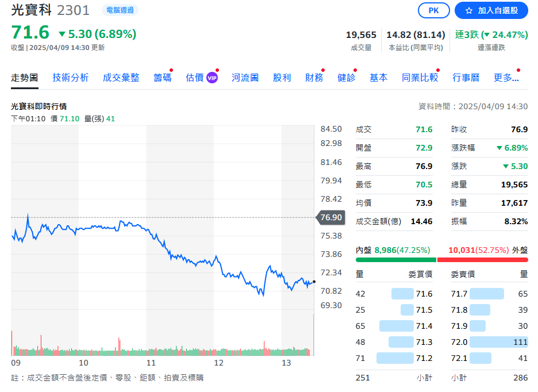Click the red 外盤 ratio bar

(x=482, y=260)
